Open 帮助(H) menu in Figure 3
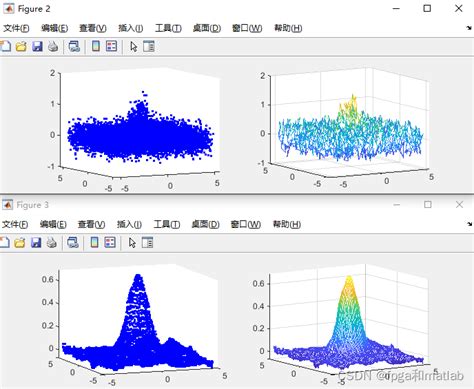The width and height of the screenshot is (474, 389). (287, 224)
